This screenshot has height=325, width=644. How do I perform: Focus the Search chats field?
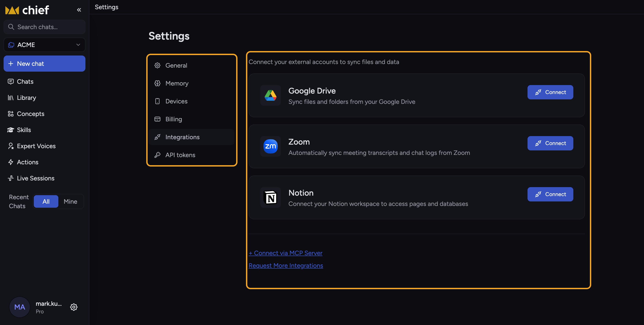44,27
